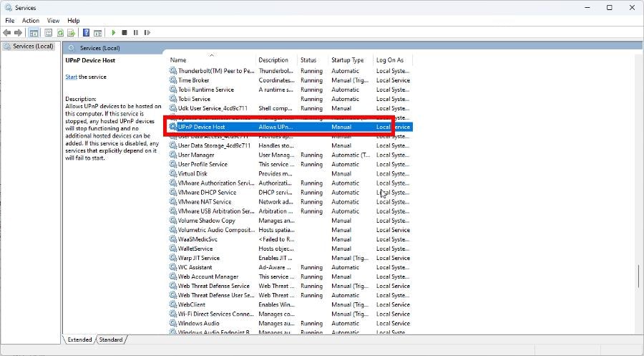
Task: Start the service with the green play icon
Action: (x=114, y=32)
